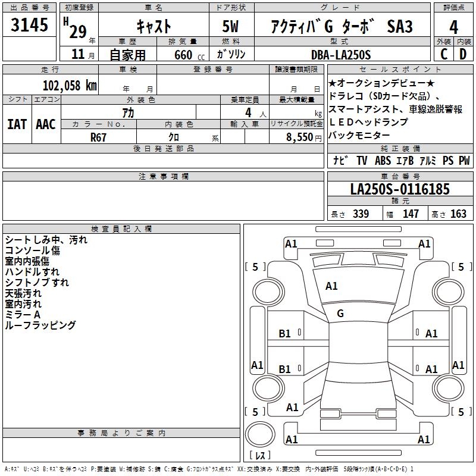Click the 後日発送部品 section header
476x476 pixels.
(163, 148)
